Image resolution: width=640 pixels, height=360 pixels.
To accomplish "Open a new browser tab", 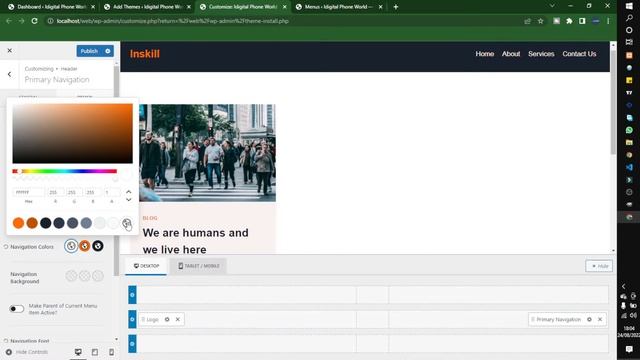I will pos(396,7).
